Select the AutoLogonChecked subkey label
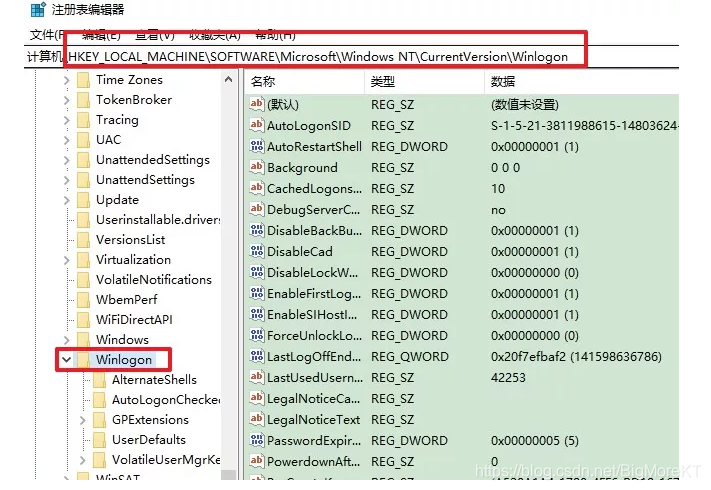The width and height of the screenshot is (711, 490). (166, 400)
